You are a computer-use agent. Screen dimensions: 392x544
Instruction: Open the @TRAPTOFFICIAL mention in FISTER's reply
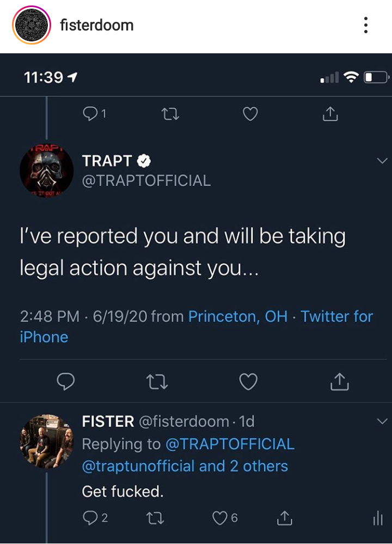230,444
